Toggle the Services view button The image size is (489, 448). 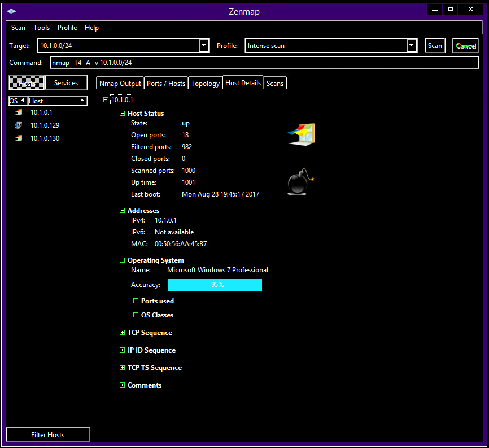(66, 83)
